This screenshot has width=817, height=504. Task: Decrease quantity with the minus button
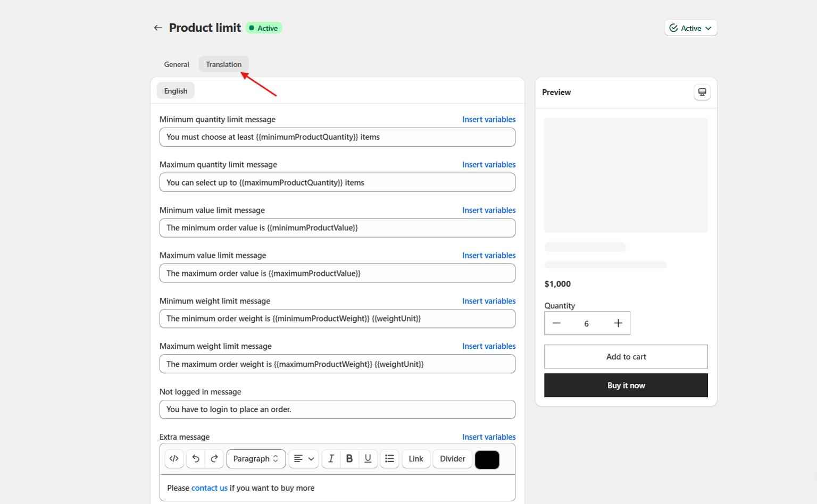point(556,323)
